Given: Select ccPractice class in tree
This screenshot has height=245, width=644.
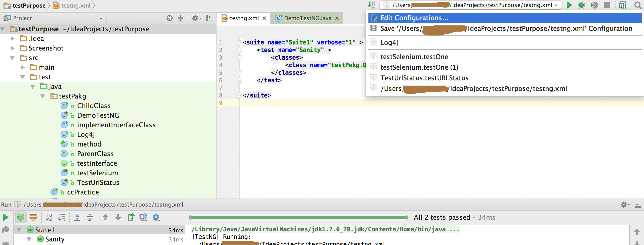Looking at the screenshot, I should 83,192.
